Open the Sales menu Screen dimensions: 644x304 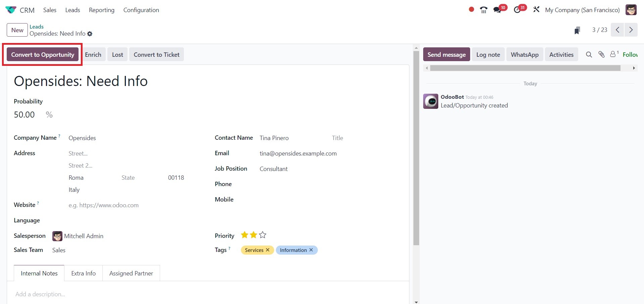coord(50,10)
